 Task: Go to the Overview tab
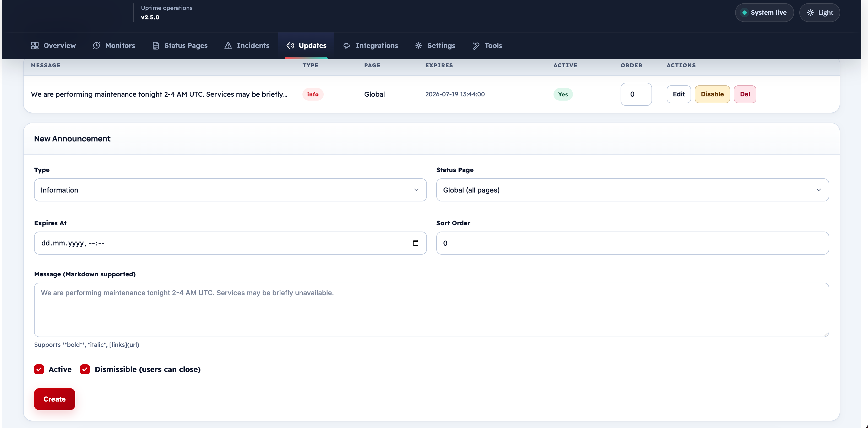pyautogui.click(x=53, y=46)
